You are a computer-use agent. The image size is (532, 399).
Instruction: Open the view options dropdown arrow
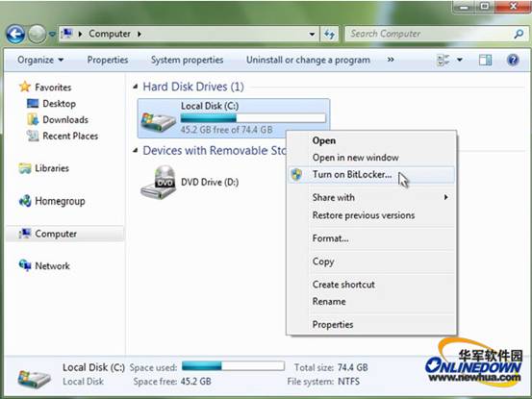(460, 60)
